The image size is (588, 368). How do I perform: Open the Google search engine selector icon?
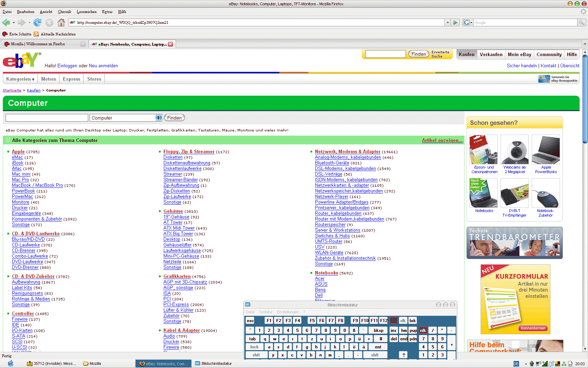(x=468, y=22)
